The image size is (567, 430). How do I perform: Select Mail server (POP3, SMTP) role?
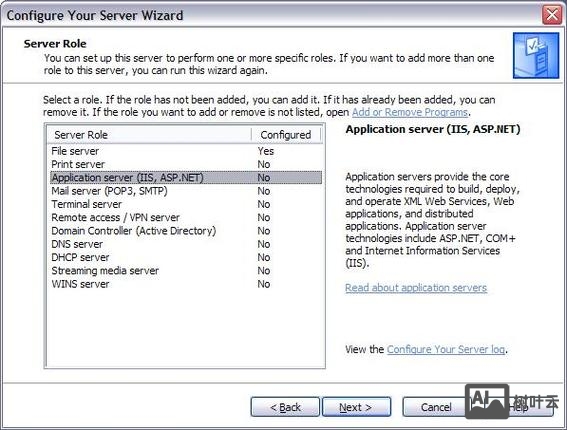(x=186, y=191)
